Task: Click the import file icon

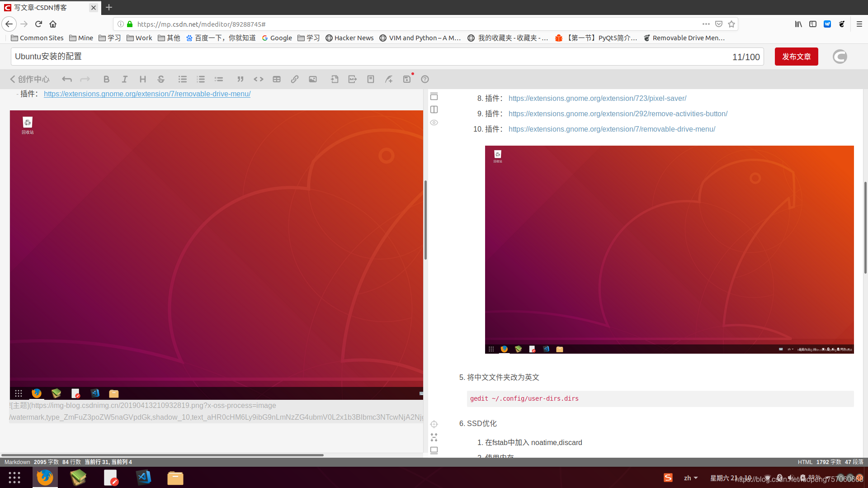Action: pyautogui.click(x=335, y=79)
